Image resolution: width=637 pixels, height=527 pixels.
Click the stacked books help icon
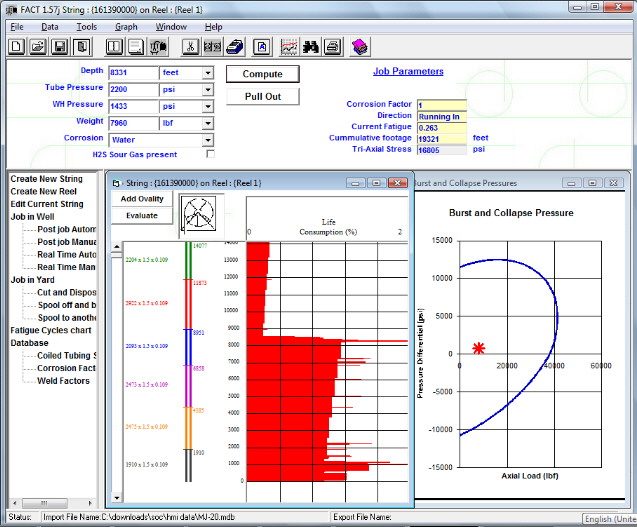(359, 46)
